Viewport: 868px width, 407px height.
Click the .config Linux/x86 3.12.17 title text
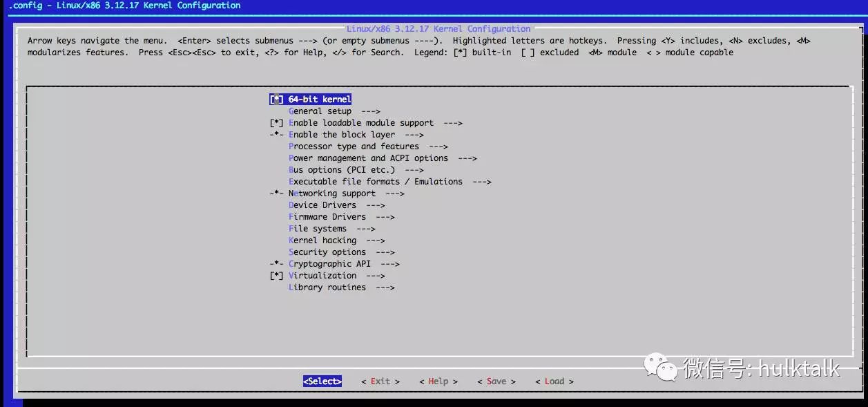click(124, 6)
